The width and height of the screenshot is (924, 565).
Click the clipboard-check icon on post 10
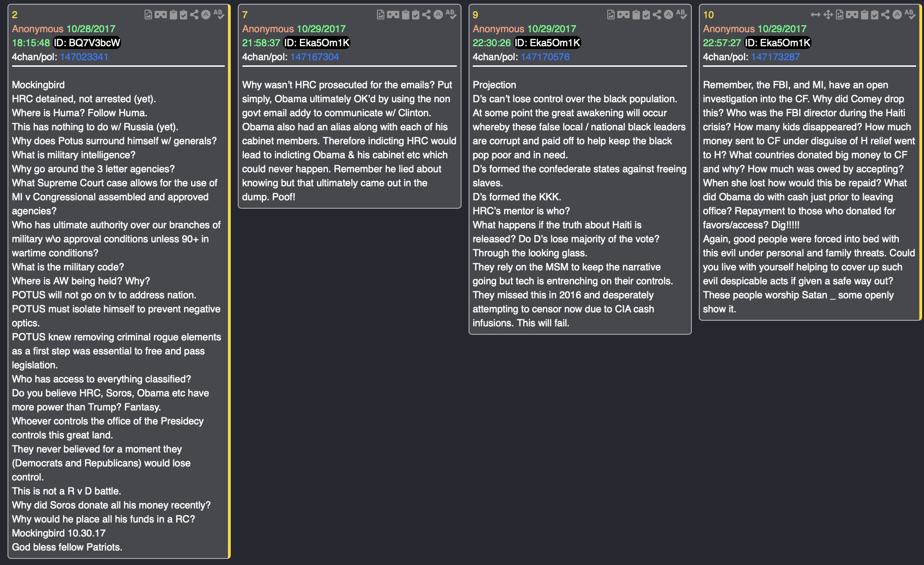[874, 15]
